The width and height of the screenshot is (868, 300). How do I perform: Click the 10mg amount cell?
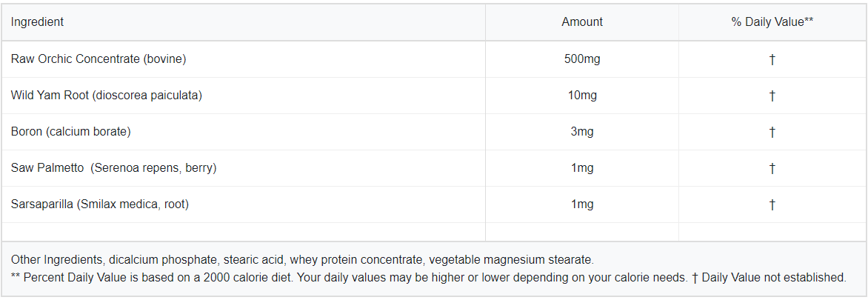click(x=582, y=95)
